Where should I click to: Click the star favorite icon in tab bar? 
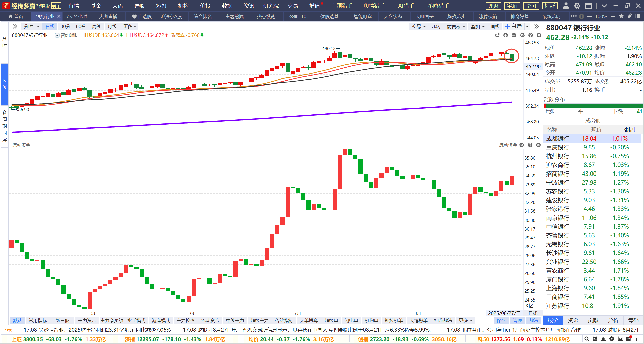tap(621, 16)
